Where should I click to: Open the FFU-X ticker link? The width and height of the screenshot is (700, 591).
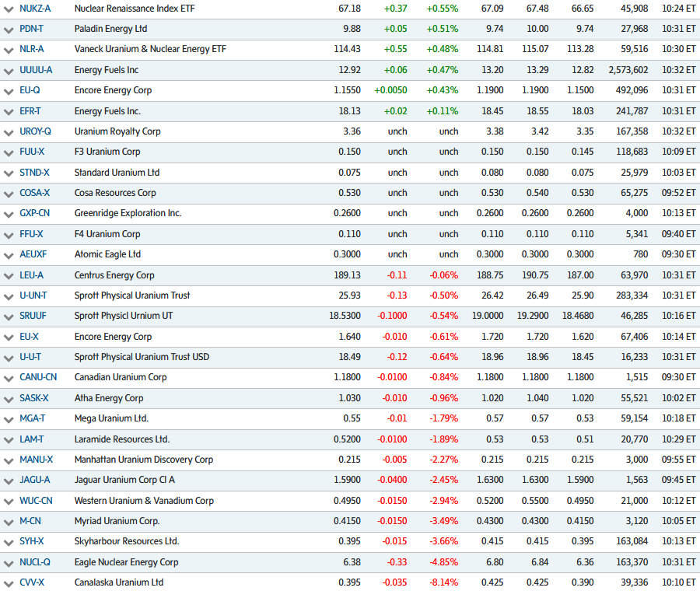pos(32,234)
